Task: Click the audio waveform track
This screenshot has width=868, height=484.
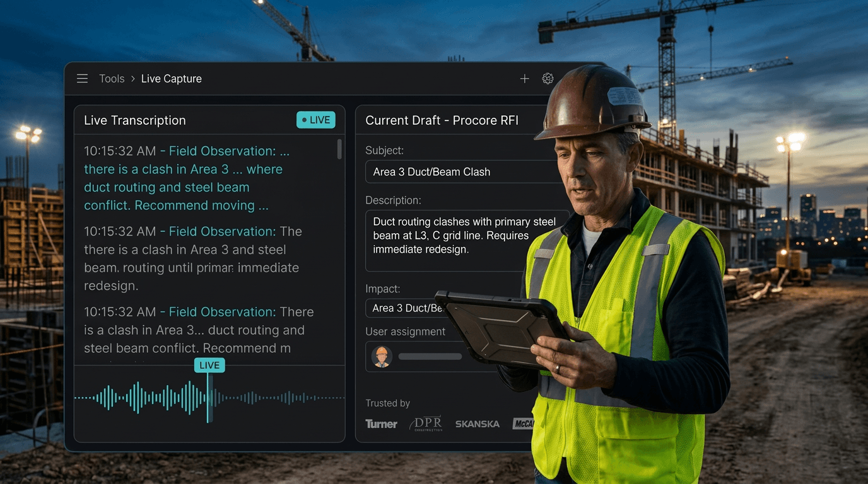Action: pyautogui.click(x=209, y=398)
